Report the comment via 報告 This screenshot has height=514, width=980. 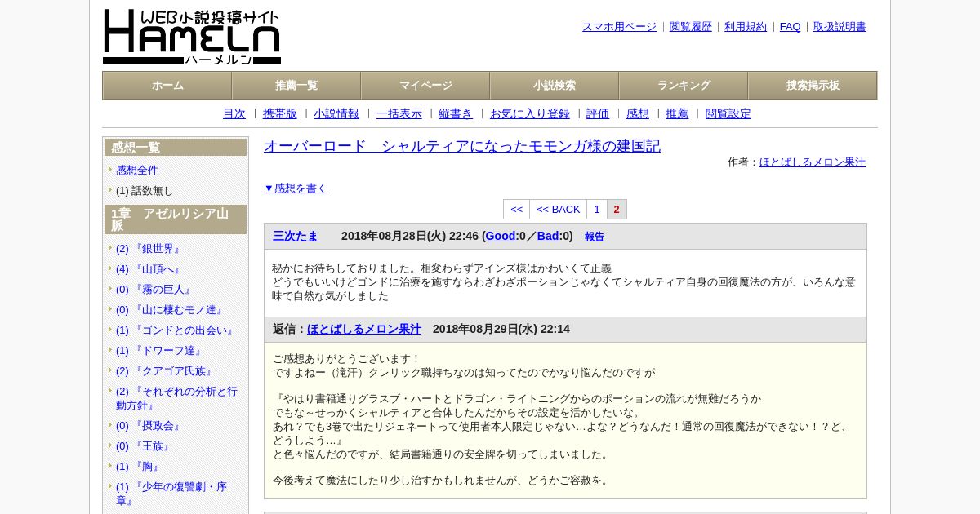(x=595, y=237)
